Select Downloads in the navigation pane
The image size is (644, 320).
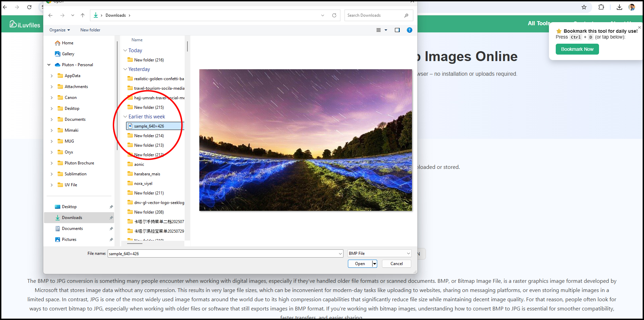72,218
